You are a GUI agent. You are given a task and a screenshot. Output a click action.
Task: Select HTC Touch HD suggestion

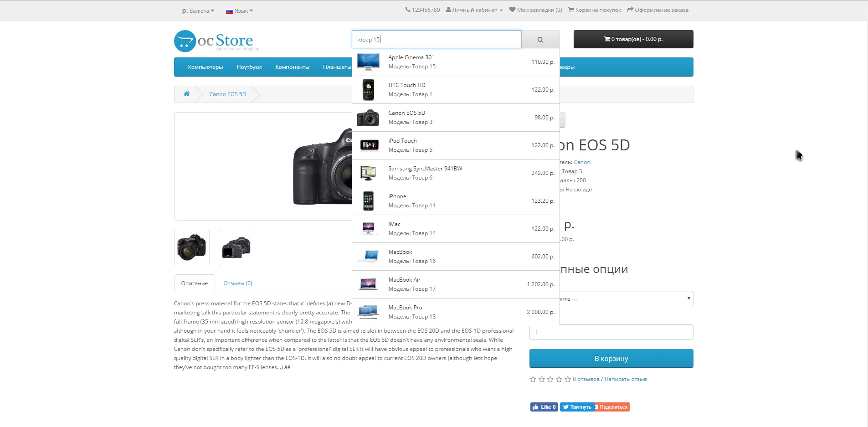tap(456, 90)
